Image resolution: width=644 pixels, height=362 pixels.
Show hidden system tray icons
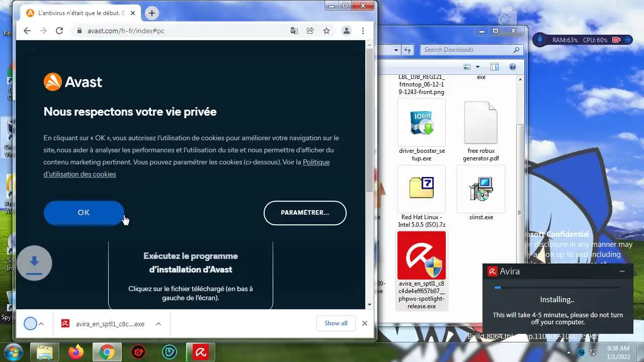click(x=570, y=352)
